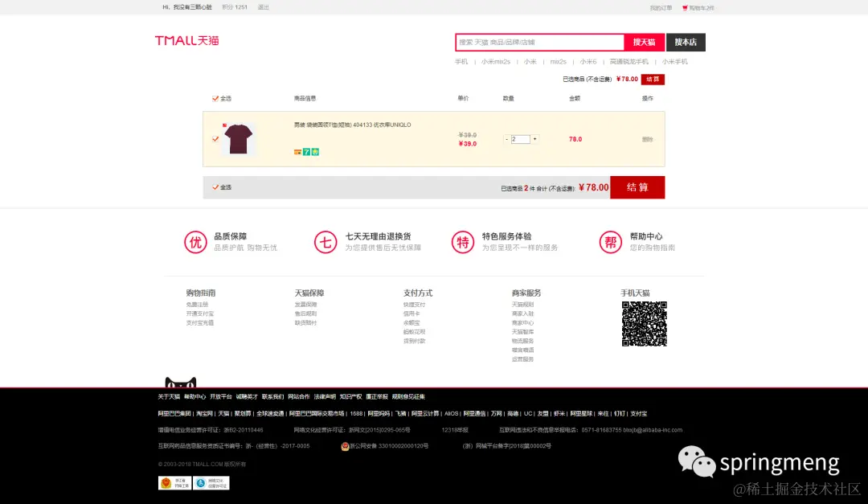
Task: Click the small 结算 button near ¥78.00
Action: coord(653,80)
